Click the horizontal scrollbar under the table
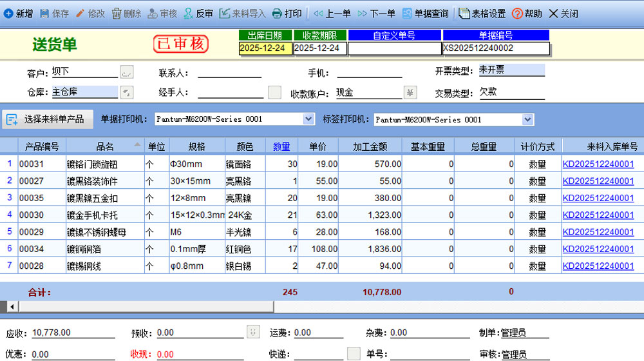Screen dimensions: 644x361 coord(322,305)
